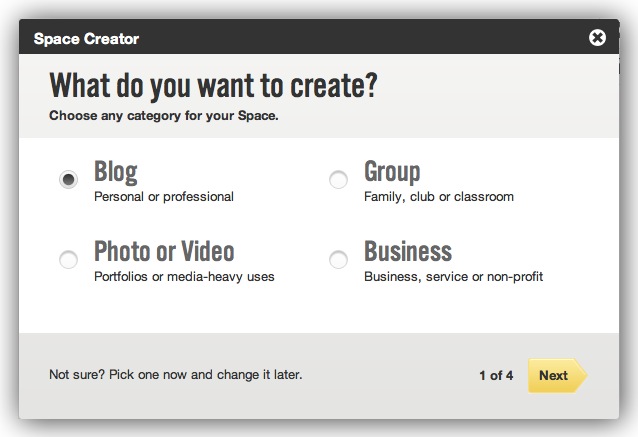Select the Group radio button
Viewport: 638px width, 437px height.
338,180
